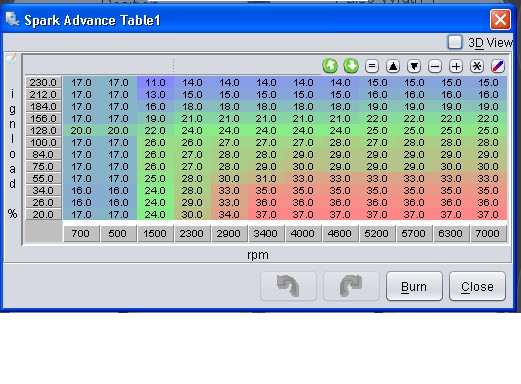Click the green up-arrow icon in table toolbar
521x384 pixels.
click(330, 66)
